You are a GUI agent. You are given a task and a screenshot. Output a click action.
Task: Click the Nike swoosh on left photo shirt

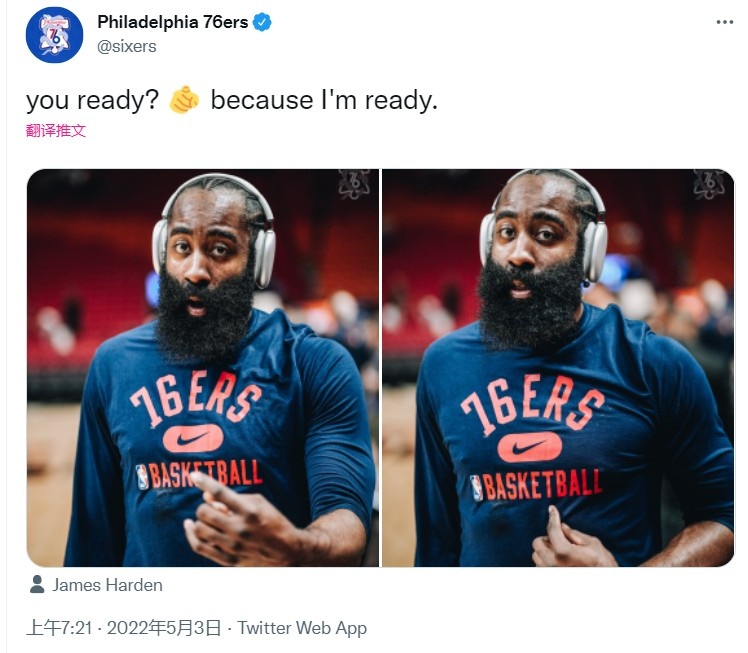(193, 438)
